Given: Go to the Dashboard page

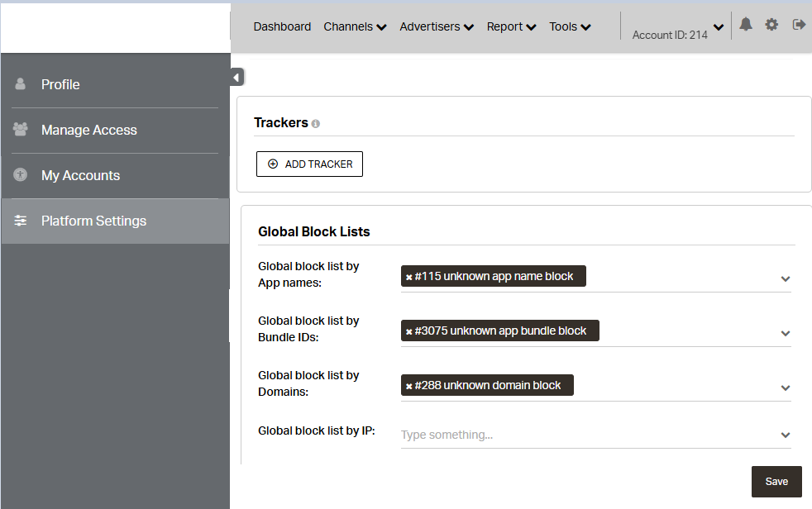Looking at the screenshot, I should pyautogui.click(x=282, y=26).
